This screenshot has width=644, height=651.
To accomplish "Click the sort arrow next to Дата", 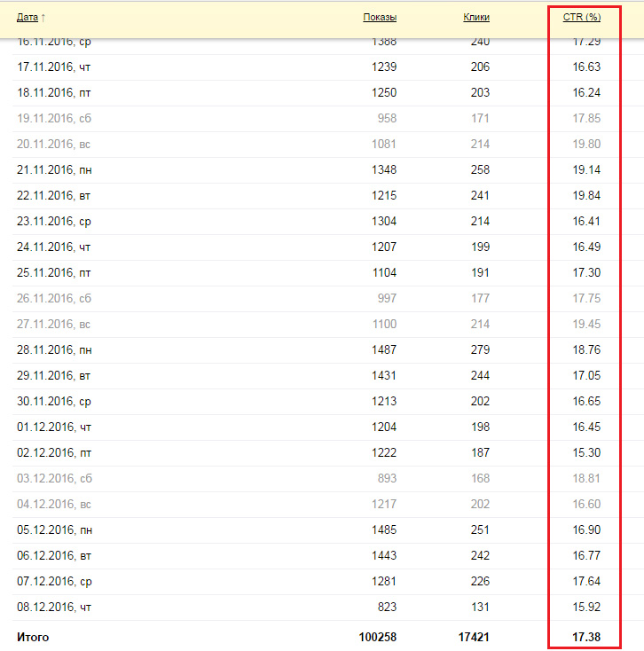I will (43, 18).
